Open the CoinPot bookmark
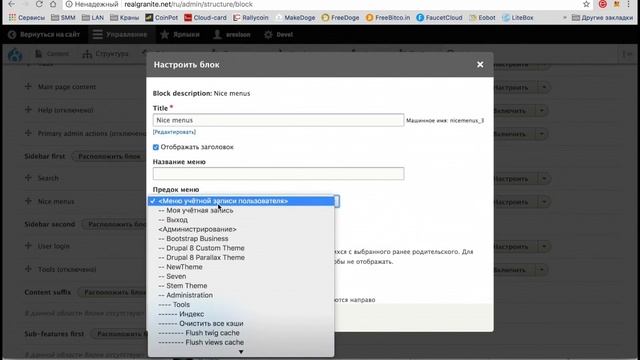This screenshot has width=640, height=360. click(x=162, y=18)
